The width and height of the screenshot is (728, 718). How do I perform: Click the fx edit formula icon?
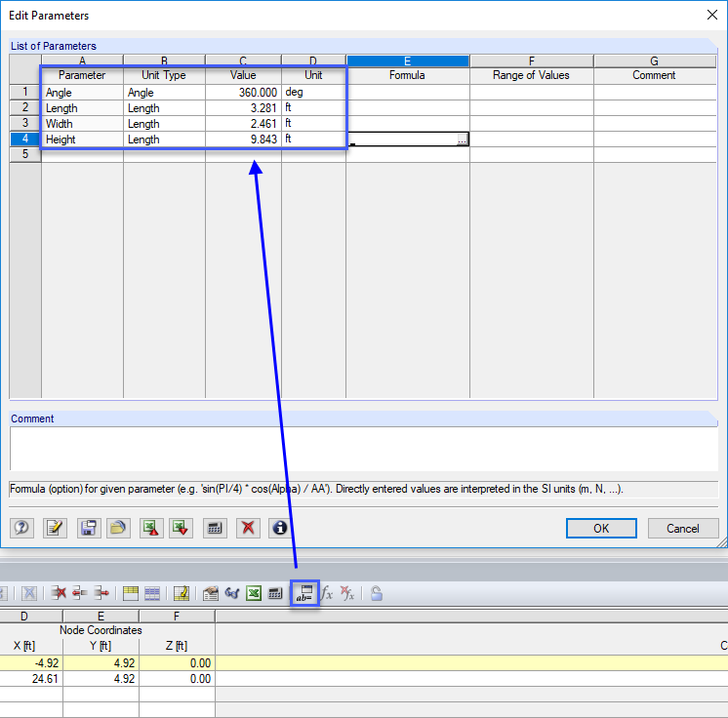[327, 593]
